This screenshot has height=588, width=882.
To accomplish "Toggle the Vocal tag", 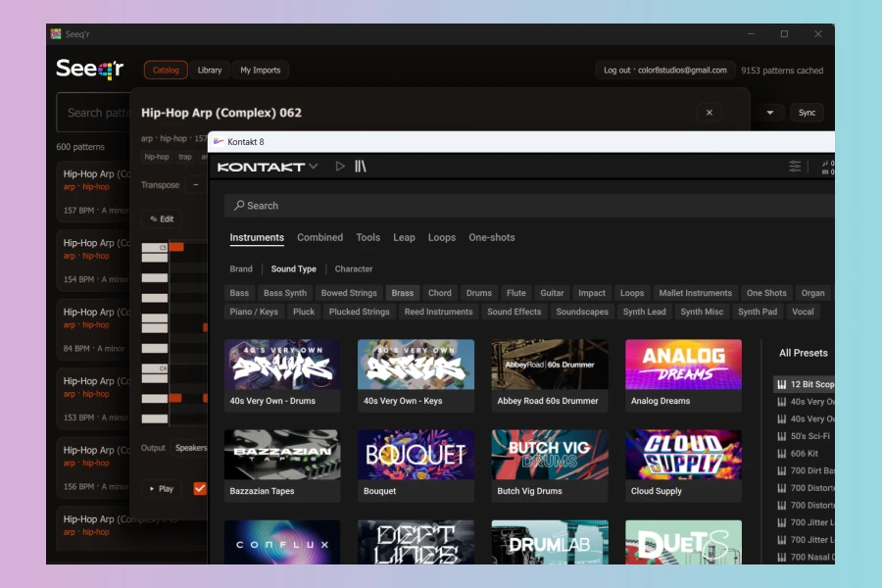I will (803, 312).
